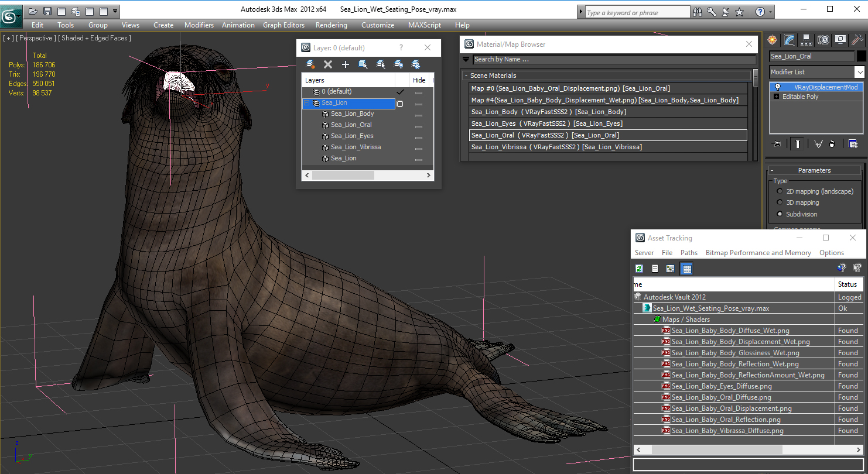The image size is (868, 474).
Task: Click Layer dialog horizontal scrollbar thumb
Action: pos(343,175)
